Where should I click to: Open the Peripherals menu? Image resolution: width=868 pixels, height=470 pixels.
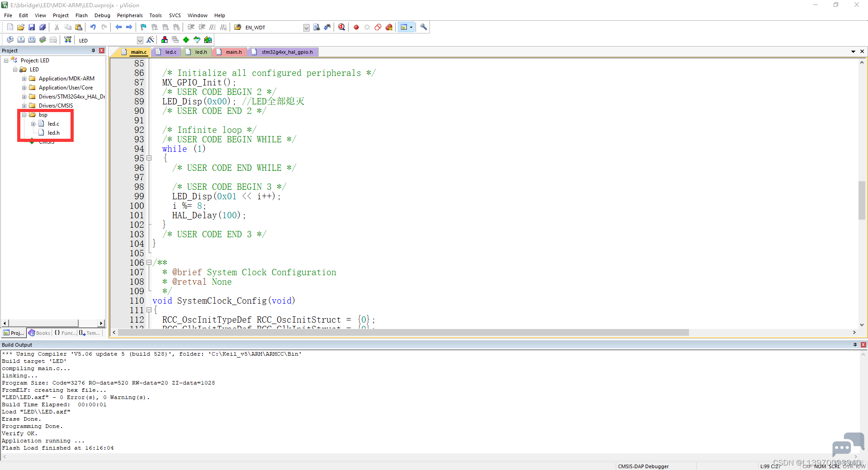(130, 15)
